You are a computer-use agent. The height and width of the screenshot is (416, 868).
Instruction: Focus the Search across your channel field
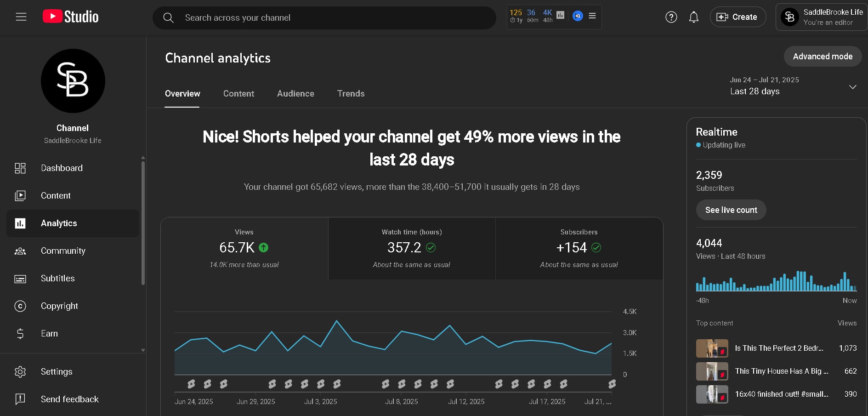tap(324, 18)
